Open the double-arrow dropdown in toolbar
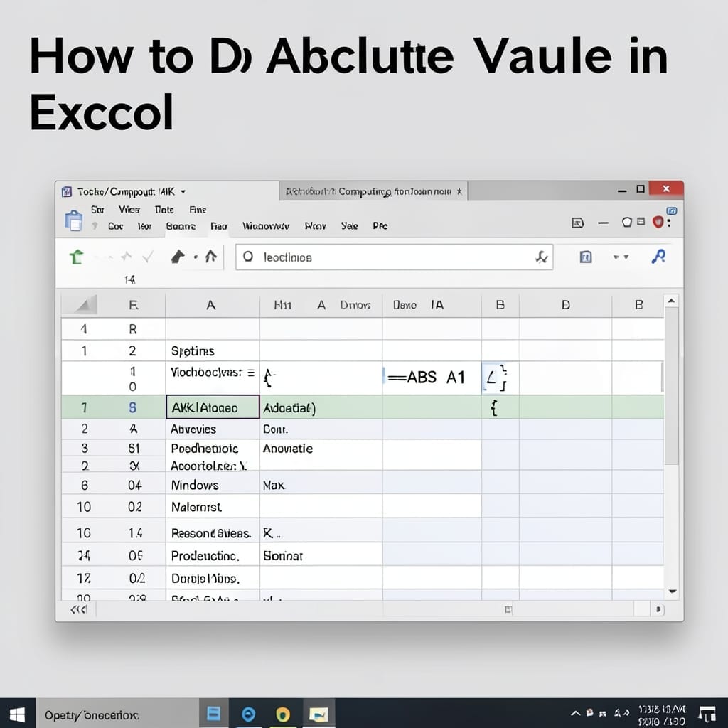 coord(621,257)
